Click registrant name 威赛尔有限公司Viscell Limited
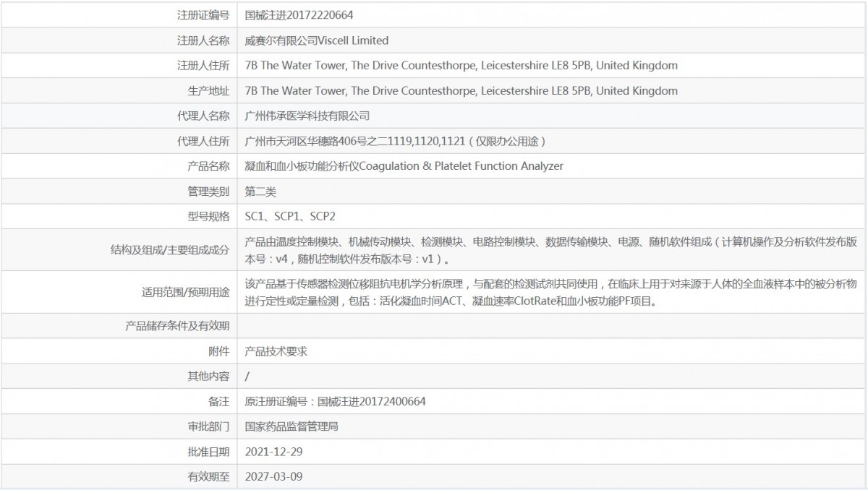This screenshot has height=490, width=868. point(317,40)
